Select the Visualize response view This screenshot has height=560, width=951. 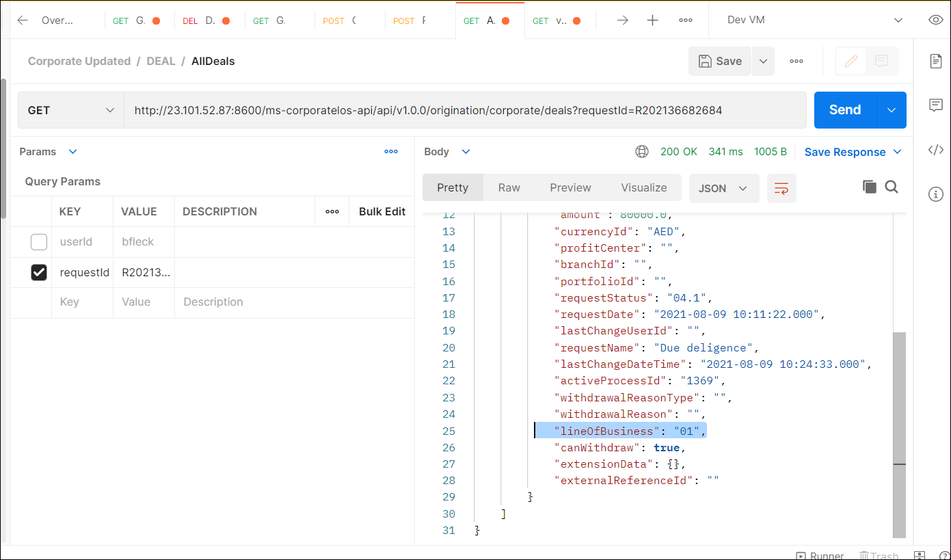(644, 187)
